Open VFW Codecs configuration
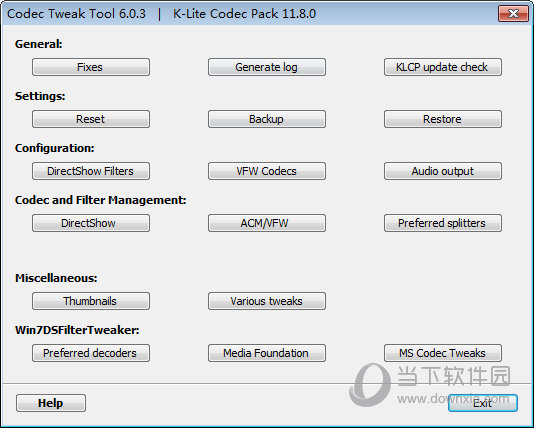The width and height of the screenshot is (534, 428). (267, 171)
